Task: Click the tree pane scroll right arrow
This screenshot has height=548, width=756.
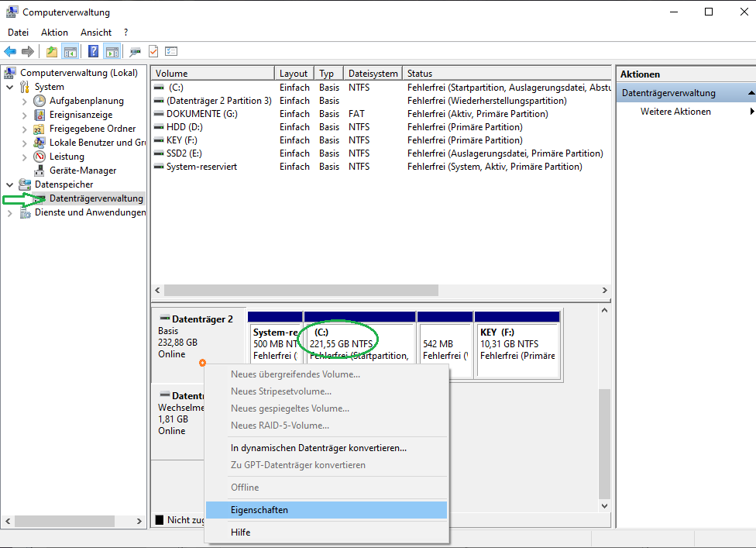Action: pos(139,521)
